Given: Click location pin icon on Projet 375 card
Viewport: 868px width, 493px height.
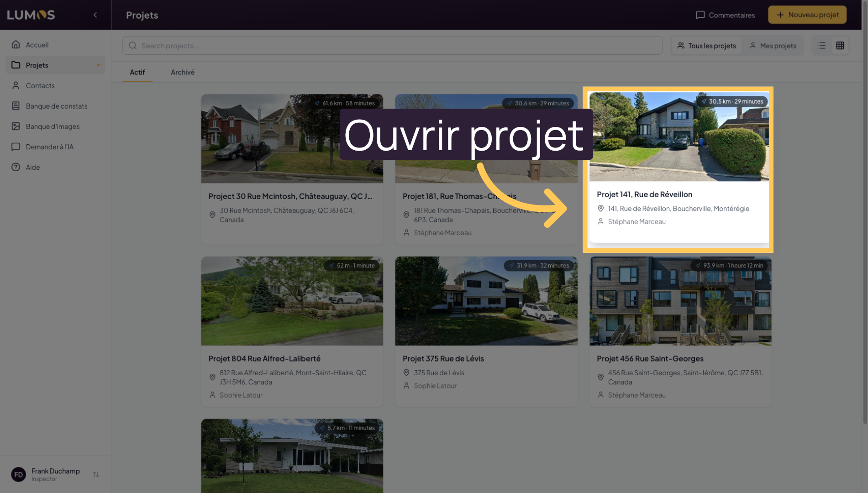Looking at the screenshot, I should pos(406,373).
